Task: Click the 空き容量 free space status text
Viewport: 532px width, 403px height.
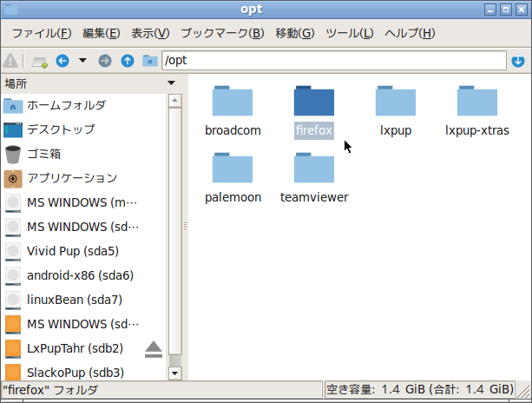Action: 420,389
